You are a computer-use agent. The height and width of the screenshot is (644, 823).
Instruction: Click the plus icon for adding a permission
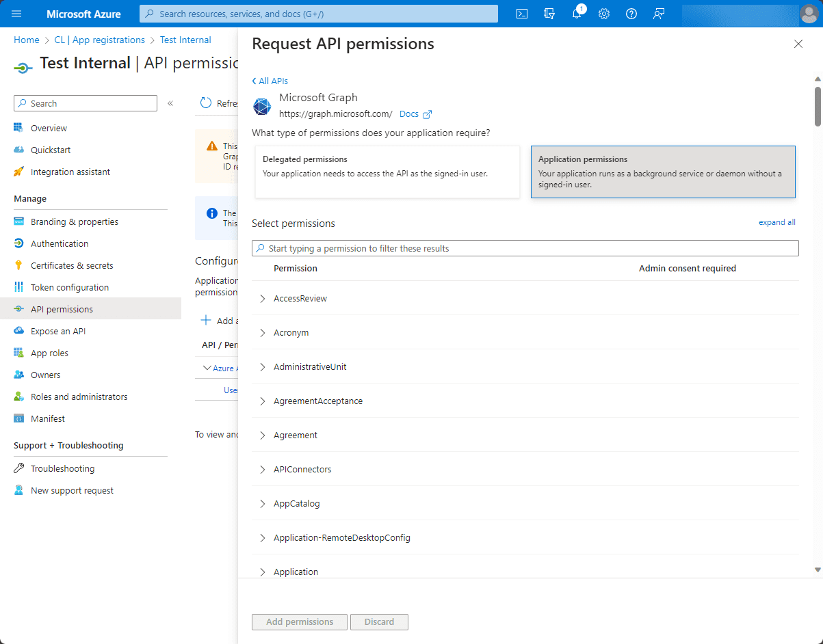coord(205,321)
